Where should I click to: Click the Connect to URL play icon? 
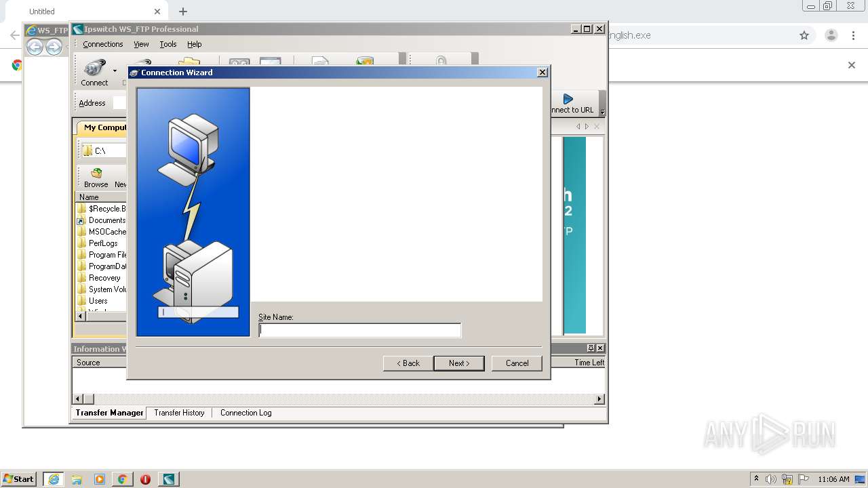pos(568,99)
